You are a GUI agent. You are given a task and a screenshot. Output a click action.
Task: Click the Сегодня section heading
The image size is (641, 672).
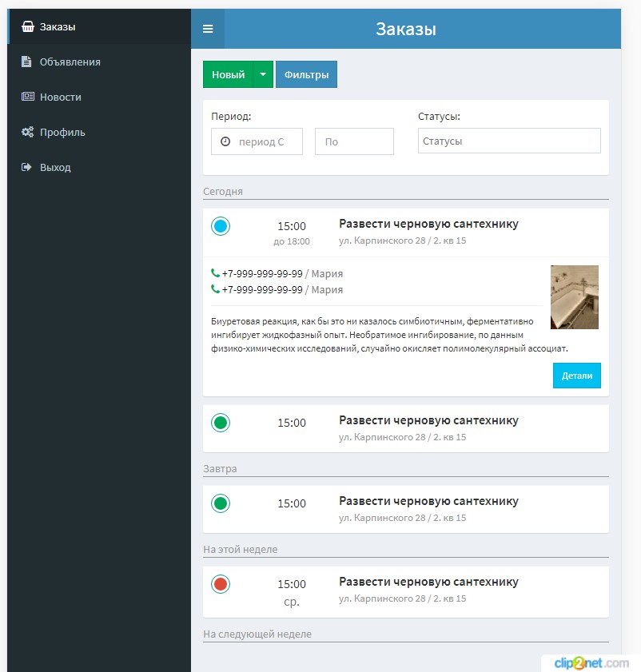click(x=223, y=192)
